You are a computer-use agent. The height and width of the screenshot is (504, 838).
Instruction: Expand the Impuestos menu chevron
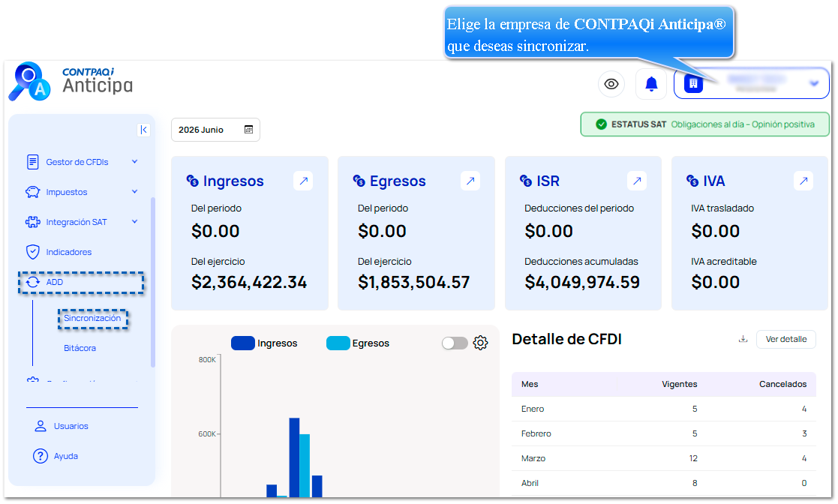pyautogui.click(x=135, y=192)
